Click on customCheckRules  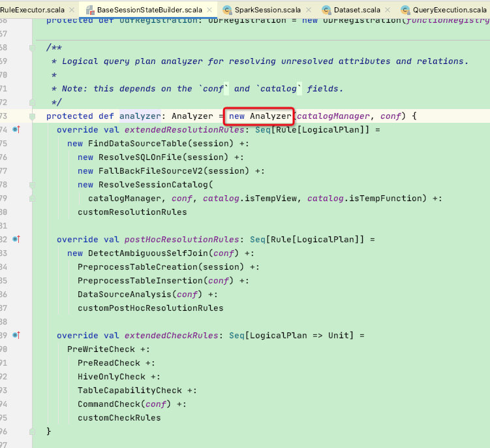[x=119, y=418]
